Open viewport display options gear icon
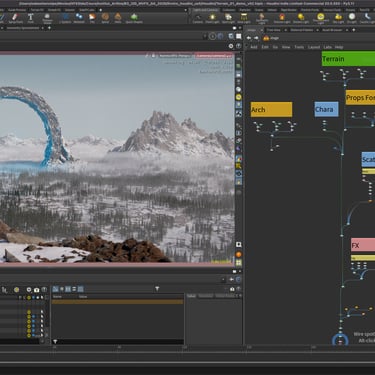Image resolution: width=375 pixels, height=375 pixels. [231, 46]
